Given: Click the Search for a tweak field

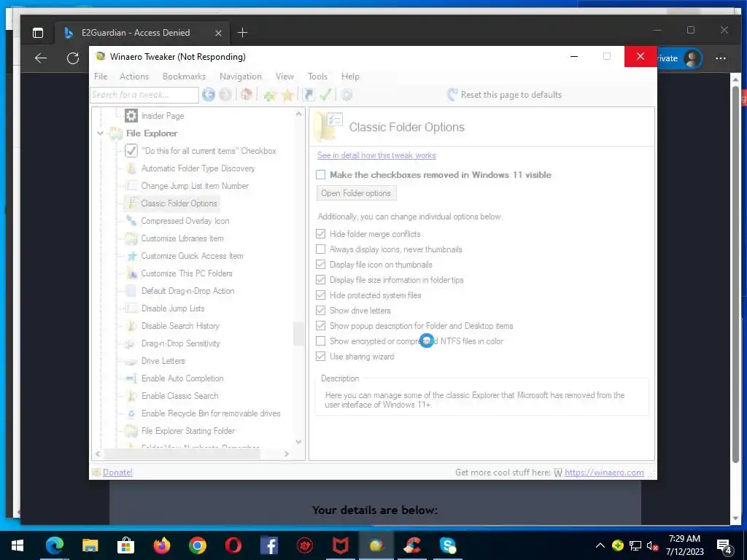Looking at the screenshot, I should click(x=144, y=95).
